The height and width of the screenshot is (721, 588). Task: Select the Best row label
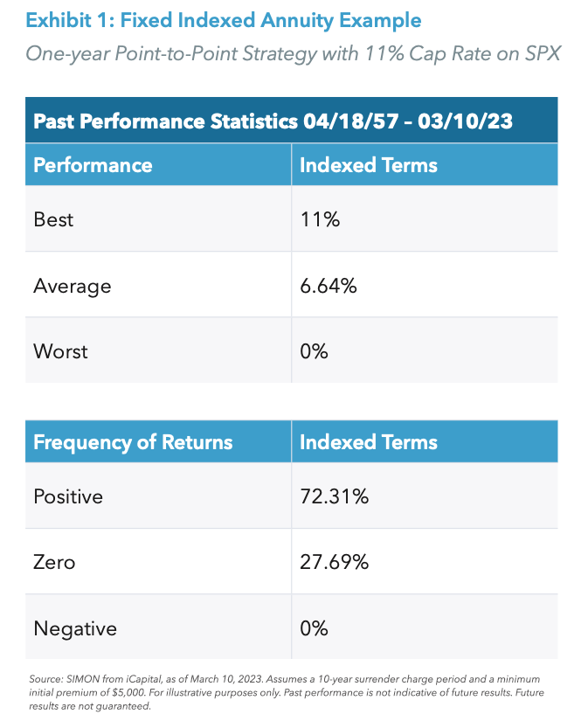pyautogui.click(x=53, y=219)
